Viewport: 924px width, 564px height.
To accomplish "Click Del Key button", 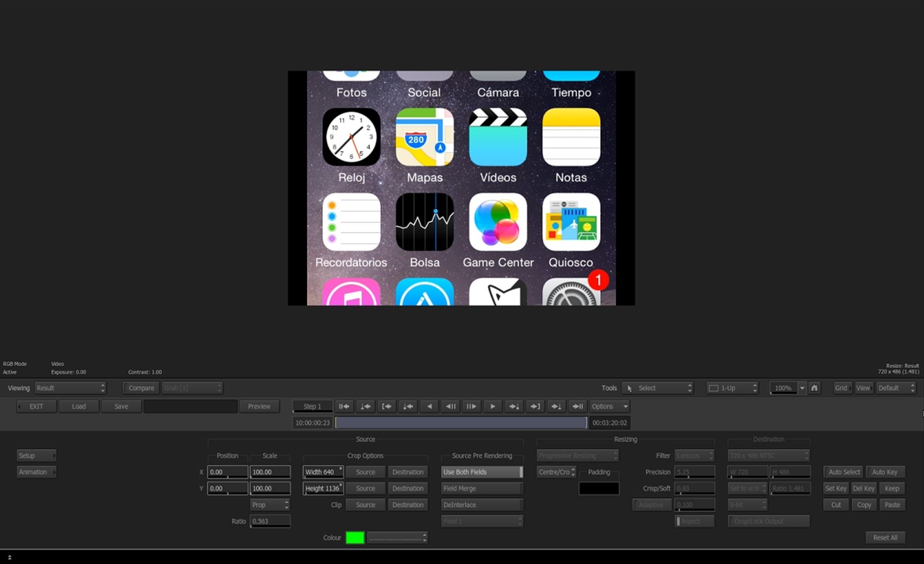I will [863, 488].
